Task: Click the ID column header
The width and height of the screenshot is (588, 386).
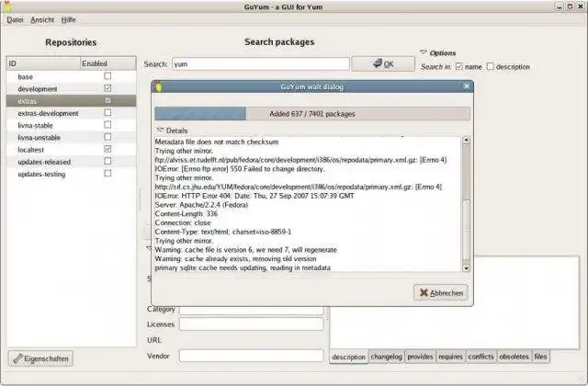Action: tap(43, 63)
